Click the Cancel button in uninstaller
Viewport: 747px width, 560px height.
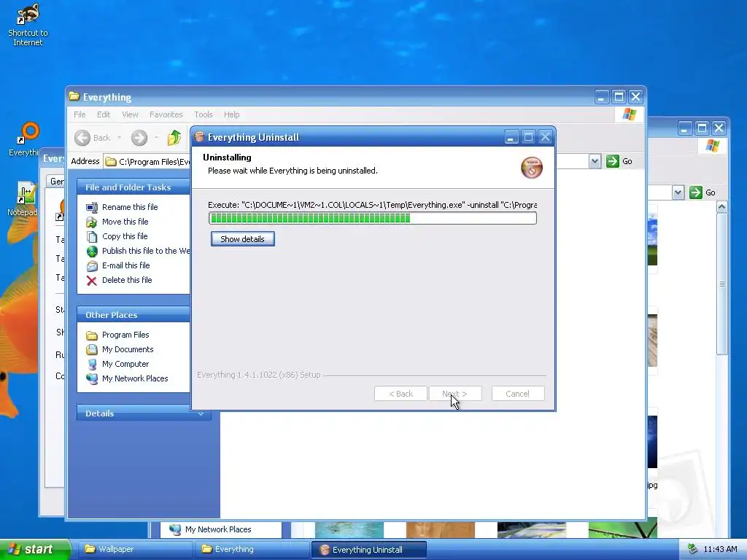coord(518,394)
